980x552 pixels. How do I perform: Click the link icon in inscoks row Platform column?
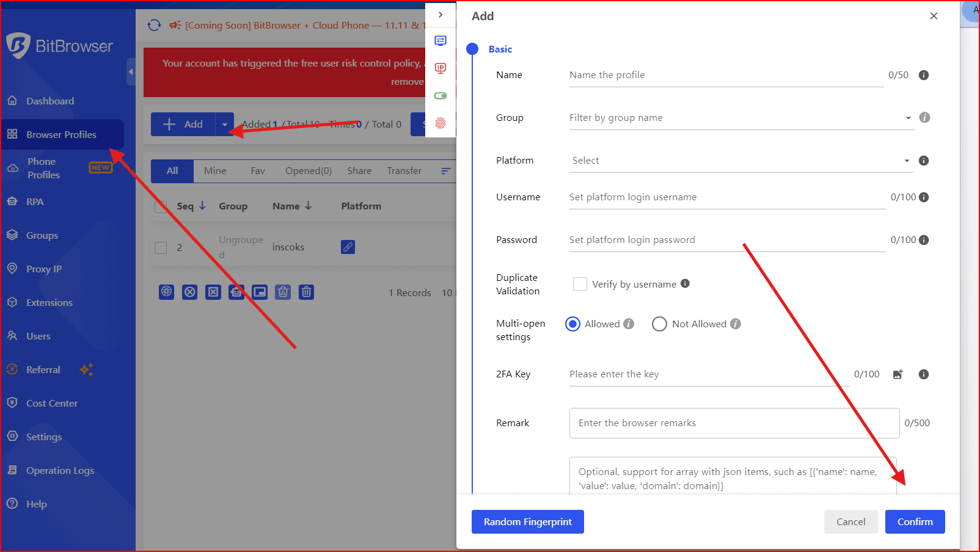pos(348,247)
